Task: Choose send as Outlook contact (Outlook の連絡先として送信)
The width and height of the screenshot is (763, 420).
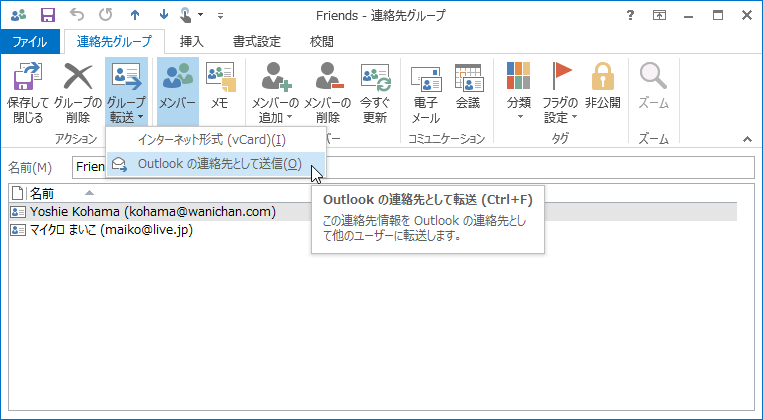Action: coord(216,164)
